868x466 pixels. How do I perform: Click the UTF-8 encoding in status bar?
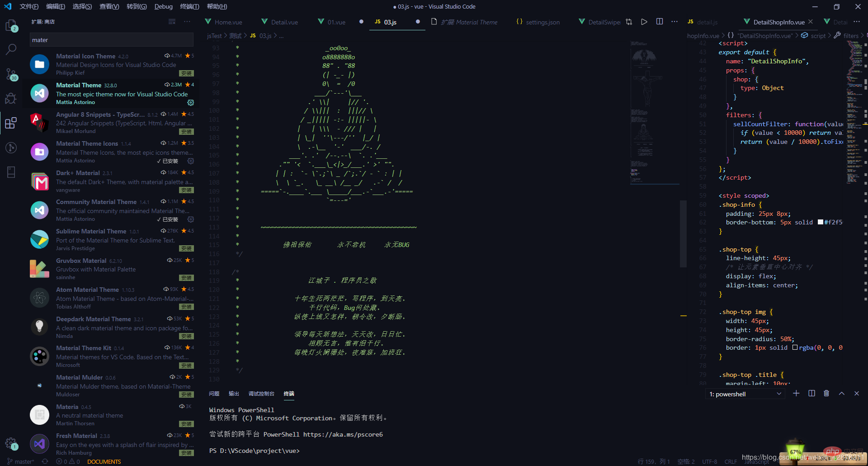(x=709, y=461)
